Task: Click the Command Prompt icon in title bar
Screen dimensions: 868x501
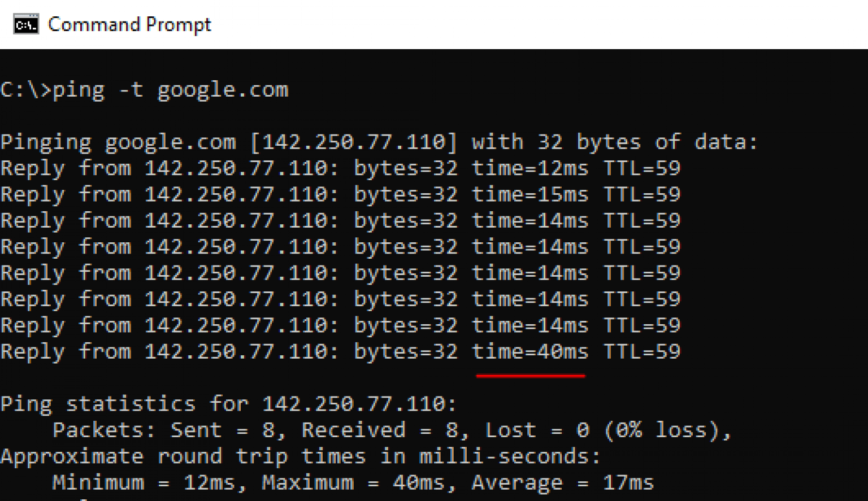Action: pos(26,25)
